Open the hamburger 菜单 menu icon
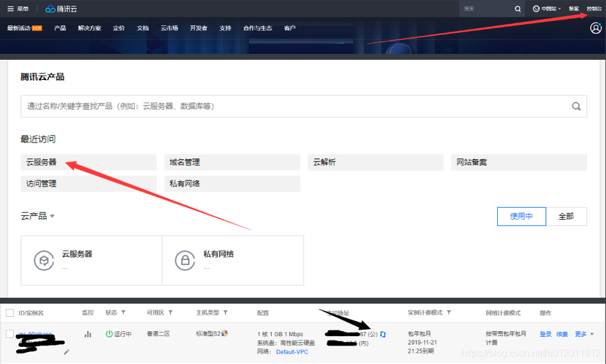 point(11,9)
